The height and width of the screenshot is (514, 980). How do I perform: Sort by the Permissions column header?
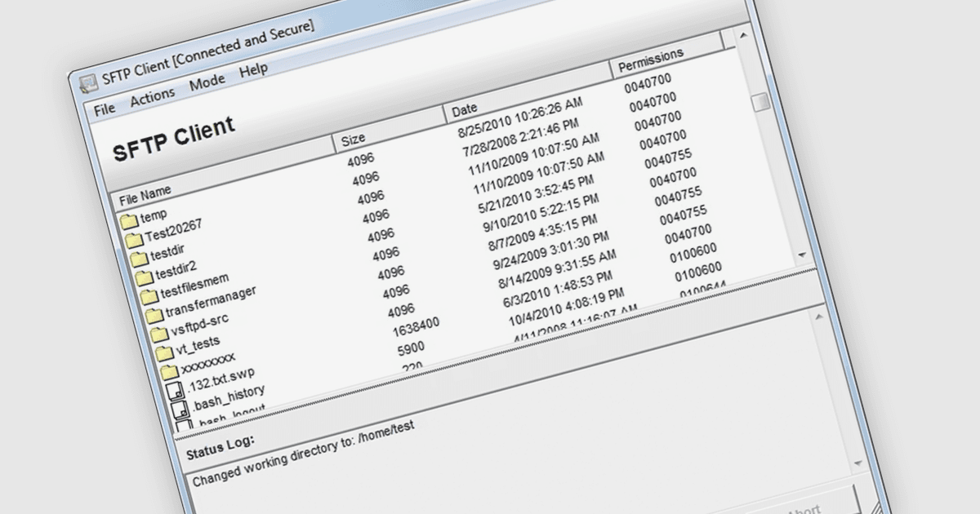click(x=667, y=55)
